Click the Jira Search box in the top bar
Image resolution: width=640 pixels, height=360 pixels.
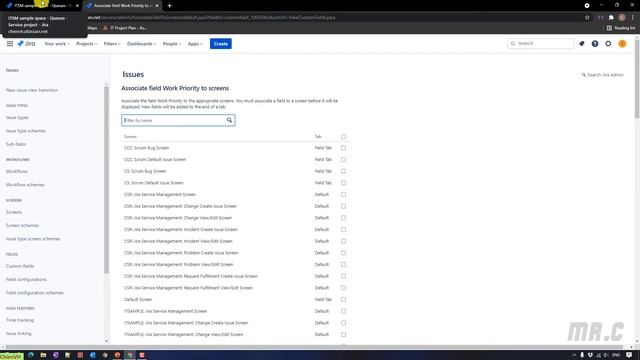[541, 44]
